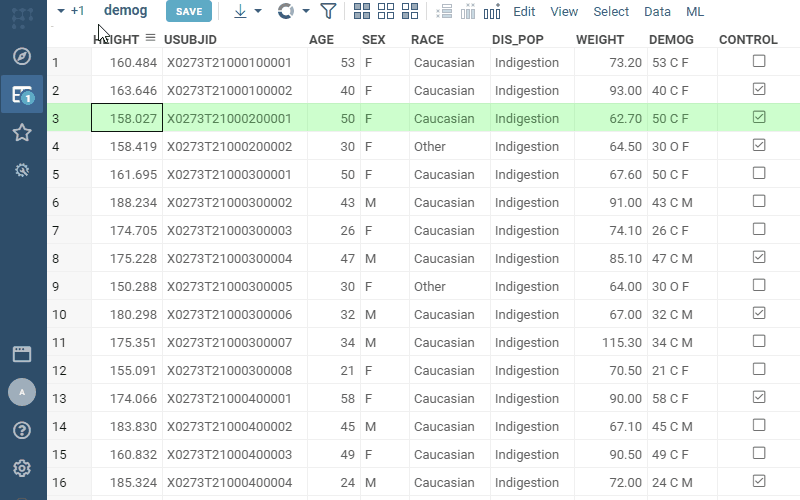Viewport: 800px width, 500px height.
Task: Open Settings gear at sidebar bottom
Action: (22, 468)
